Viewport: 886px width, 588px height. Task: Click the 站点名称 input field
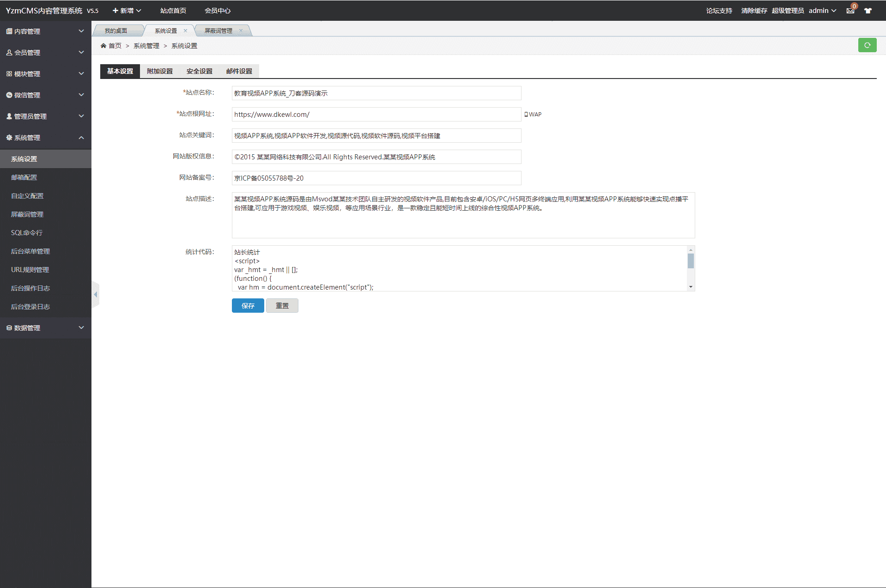pyautogui.click(x=376, y=93)
